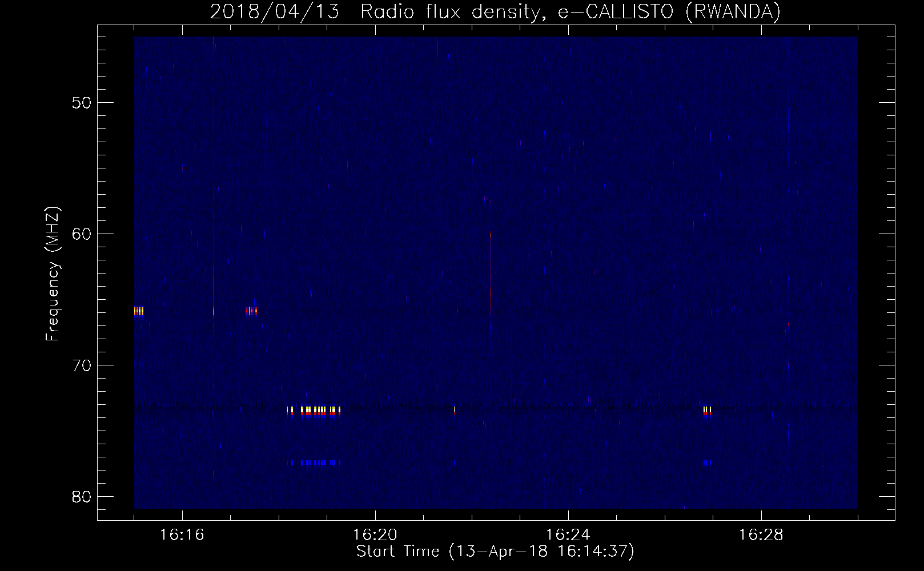Click the red burst at 66 MHz near 16:17
Viewport: 924px width, 571px height.
[x=251, y=311]
